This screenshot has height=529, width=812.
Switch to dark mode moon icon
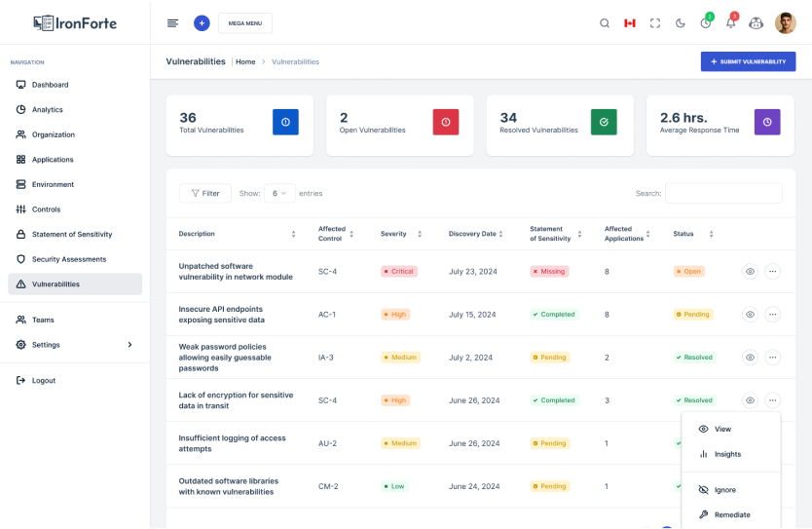(681, 23)
